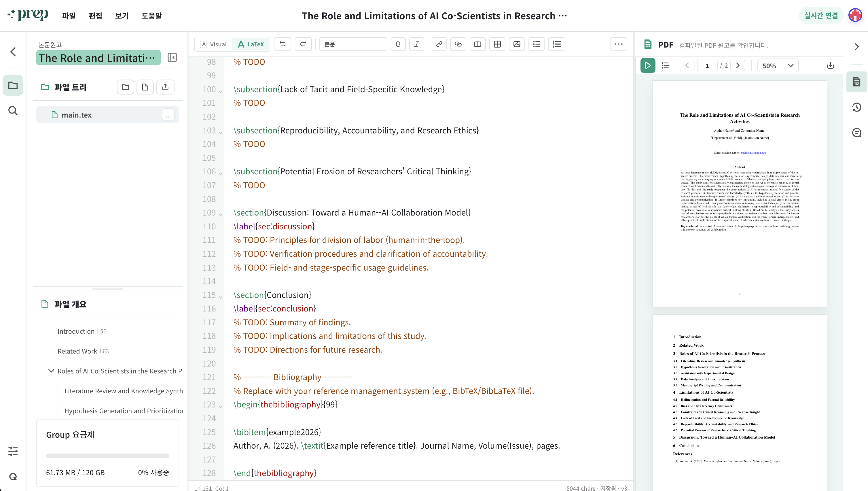Show the PDF outline list

[665, 65]
